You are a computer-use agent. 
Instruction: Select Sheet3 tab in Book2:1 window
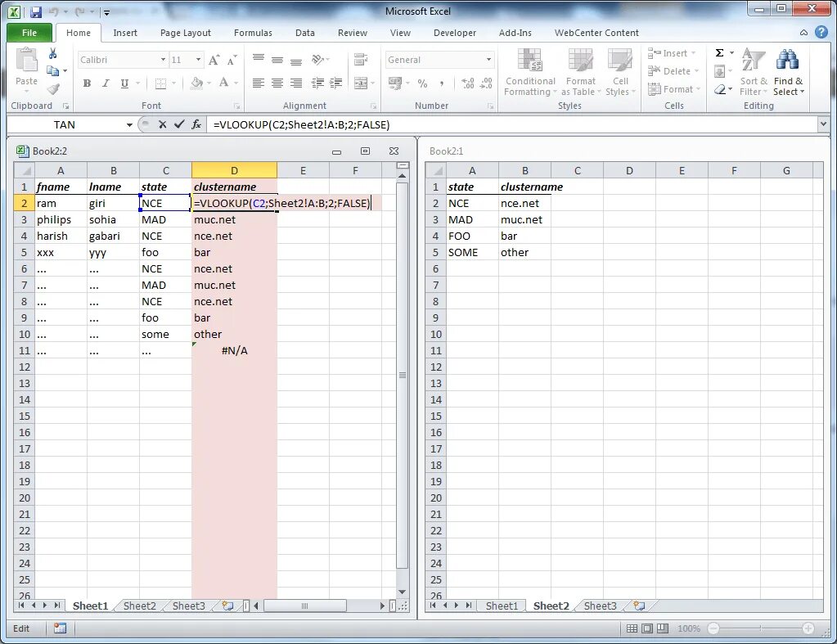tap(600, 606)
